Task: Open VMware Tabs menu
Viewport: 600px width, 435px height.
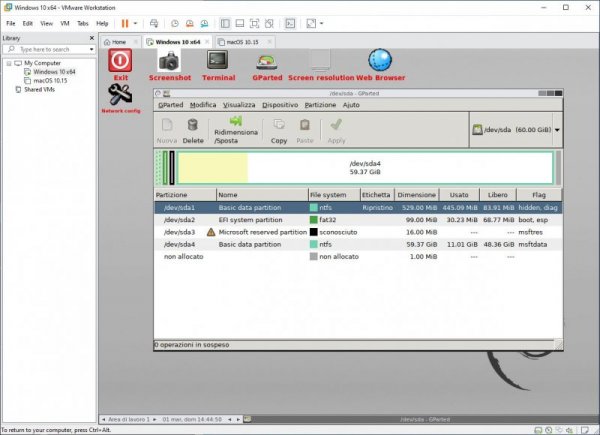Action: point(83,23)
